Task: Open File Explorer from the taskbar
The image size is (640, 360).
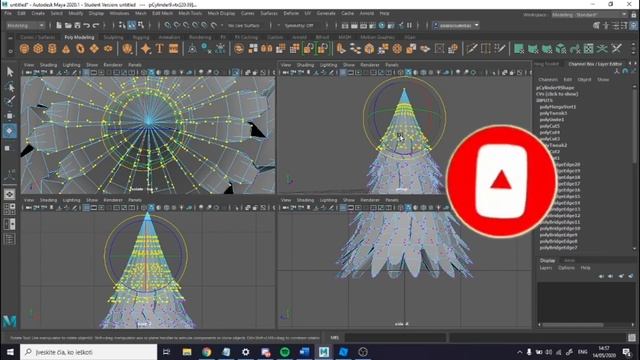Action: click(x=187, y=352)
